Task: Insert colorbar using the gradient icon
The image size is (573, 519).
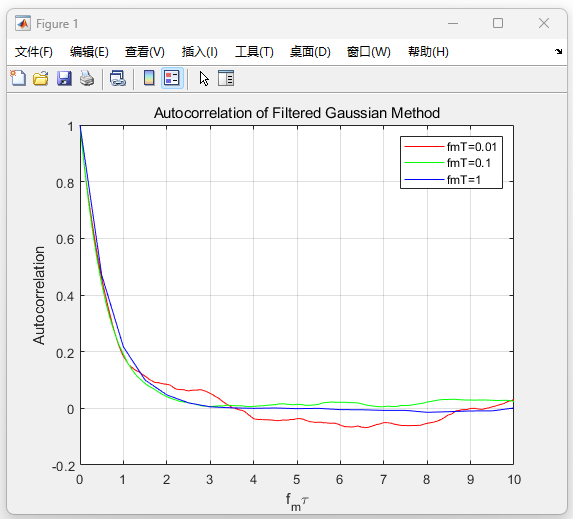Action: click(149, 78)
